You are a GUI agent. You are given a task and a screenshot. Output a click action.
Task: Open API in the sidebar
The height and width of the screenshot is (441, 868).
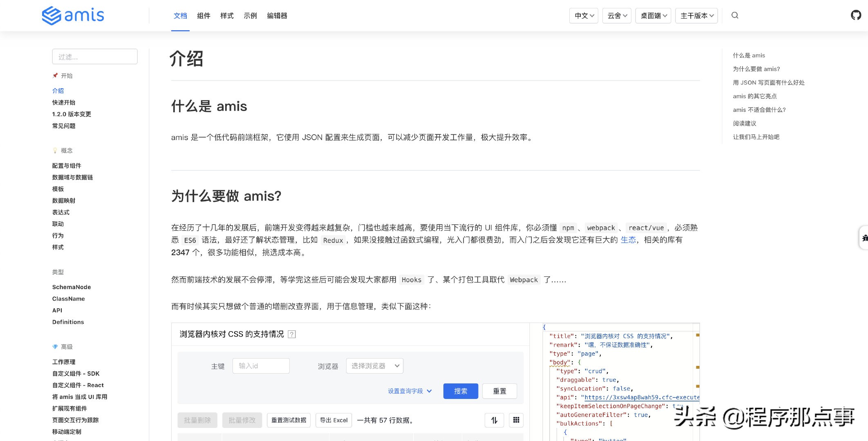click(57, 310)
